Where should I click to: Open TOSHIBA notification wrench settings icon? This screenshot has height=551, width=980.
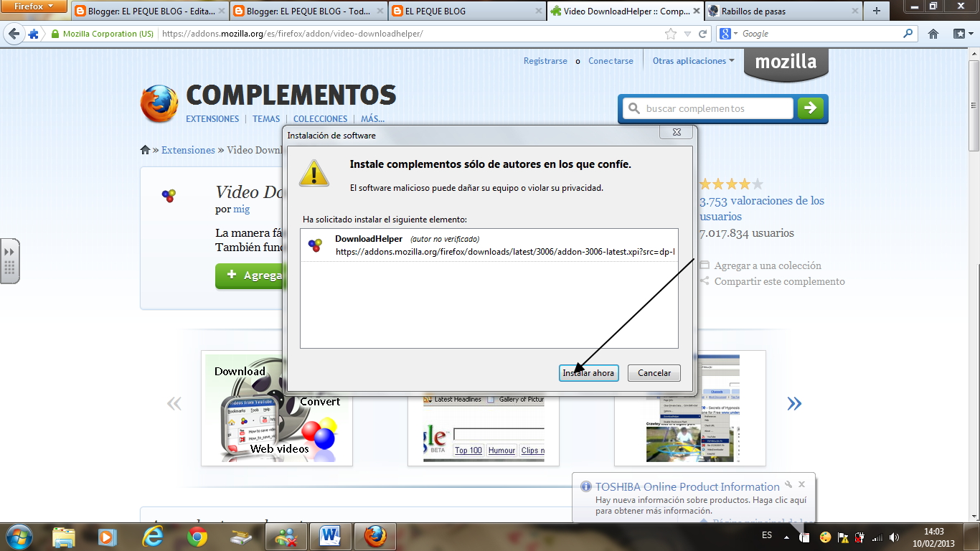788,484
